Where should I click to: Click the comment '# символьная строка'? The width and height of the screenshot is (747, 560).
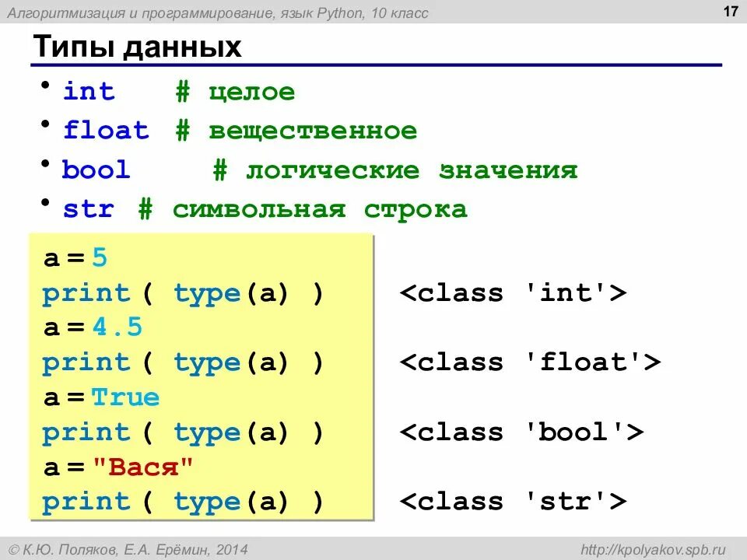tap(303, 209)
